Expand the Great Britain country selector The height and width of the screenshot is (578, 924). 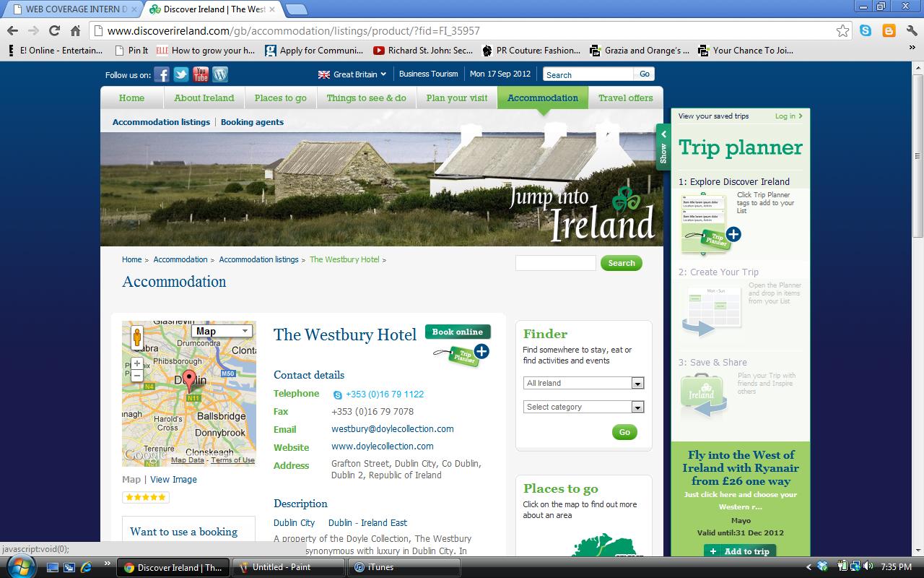(x=352, y=74)
